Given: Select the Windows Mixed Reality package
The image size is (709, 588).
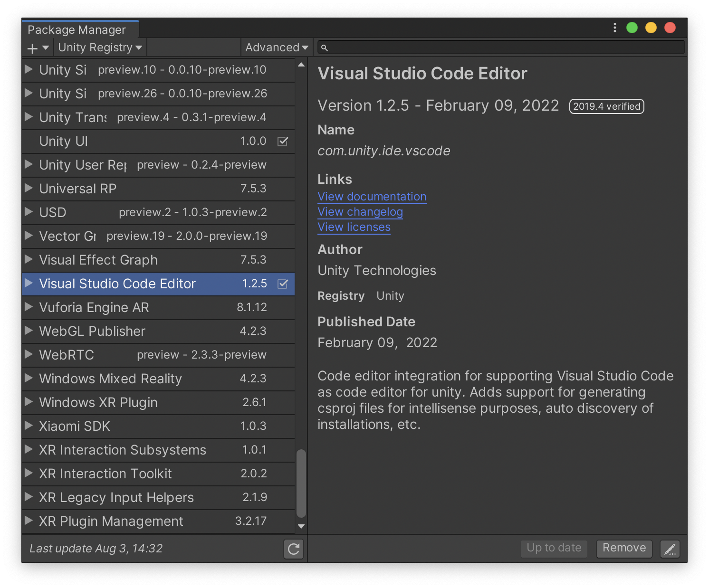Looking at the screenshot, I should [x=158, y=379].
